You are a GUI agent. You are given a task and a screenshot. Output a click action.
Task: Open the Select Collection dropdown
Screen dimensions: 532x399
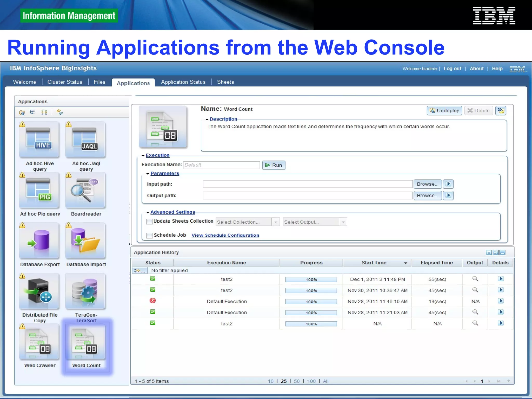coord(276,222)
